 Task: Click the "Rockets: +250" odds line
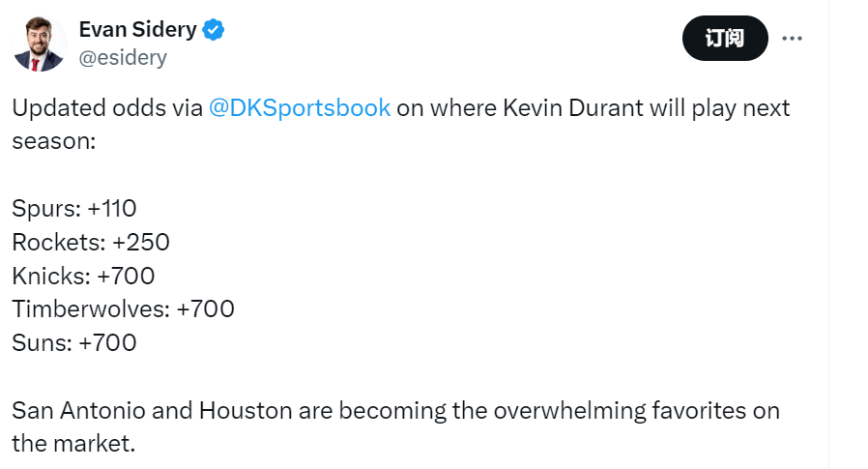tap(91, 242)
